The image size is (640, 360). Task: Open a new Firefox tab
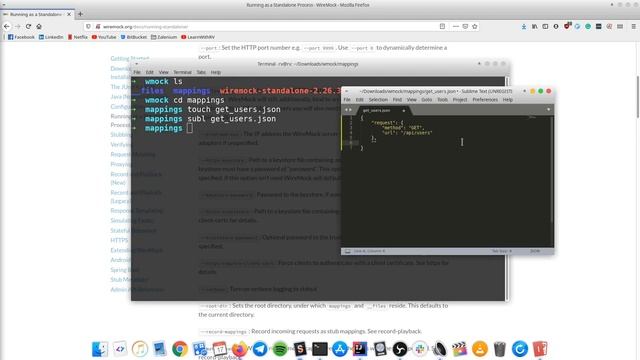coord(80,14)
